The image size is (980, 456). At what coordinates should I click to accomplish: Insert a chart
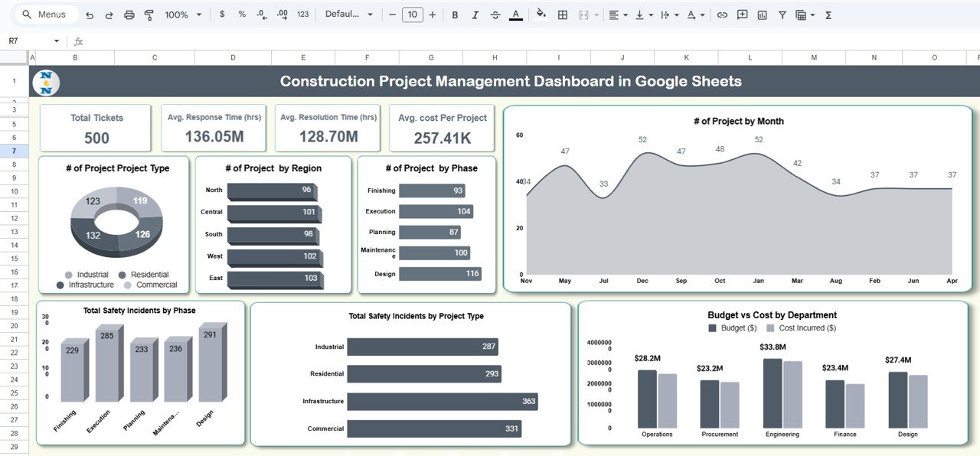(762, 14)
